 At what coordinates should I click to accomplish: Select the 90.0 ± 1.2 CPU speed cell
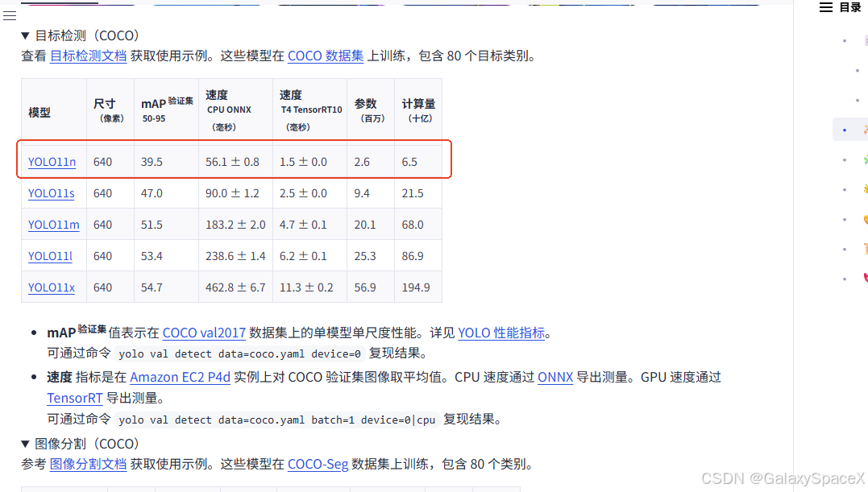coord(236,193)
